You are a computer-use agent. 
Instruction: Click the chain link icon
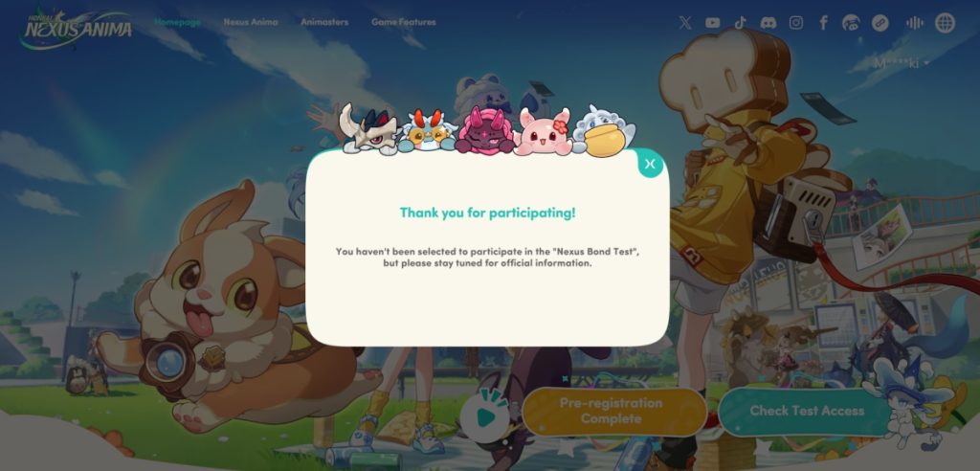880,23
